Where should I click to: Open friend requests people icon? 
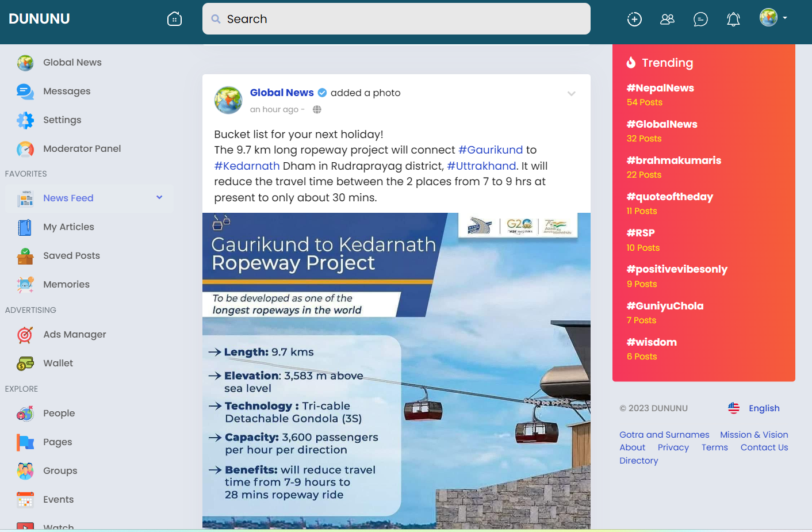[667, 19]
